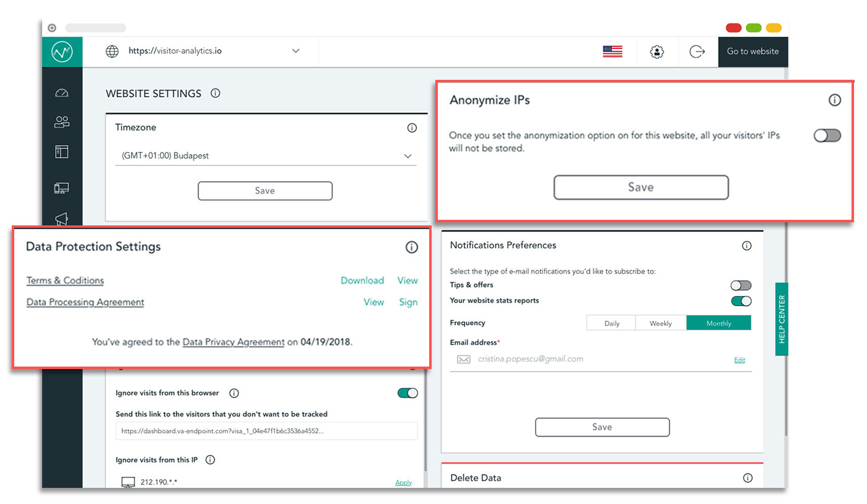This screenshot has height=504, width=867.
Task: Enable the Anonymize IPs toggle
Action: [x=827, y=136]
